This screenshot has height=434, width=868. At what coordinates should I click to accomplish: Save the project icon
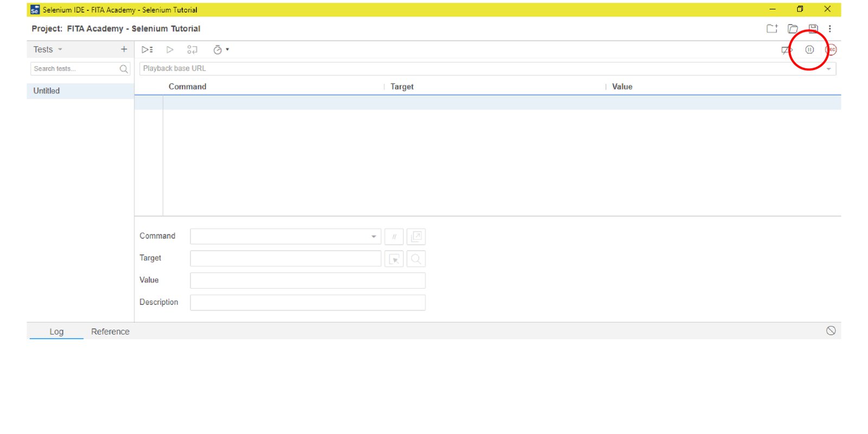813,28
